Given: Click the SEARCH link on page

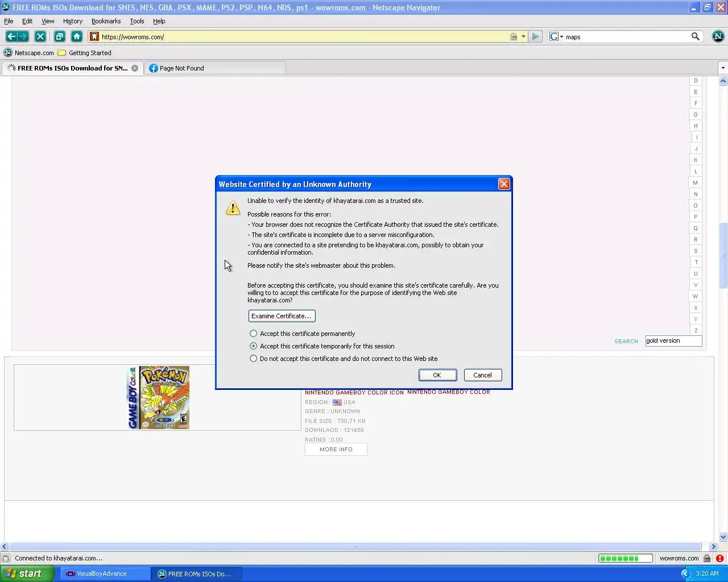Looking at the screenshot, I should tap(626, 342).
